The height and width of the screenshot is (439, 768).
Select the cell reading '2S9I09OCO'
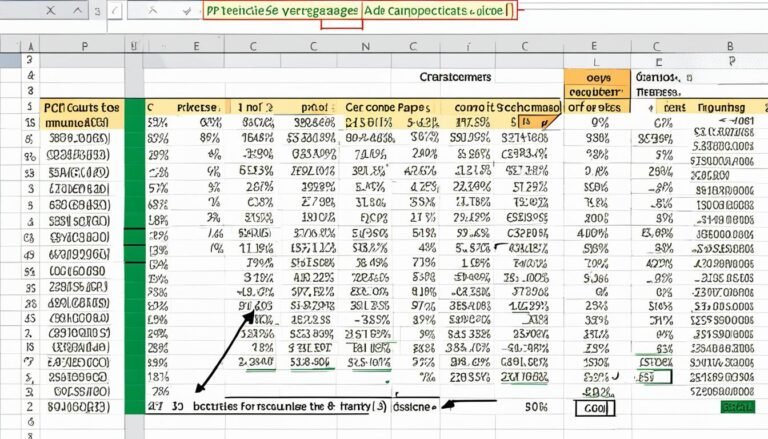tap(78, 377)
